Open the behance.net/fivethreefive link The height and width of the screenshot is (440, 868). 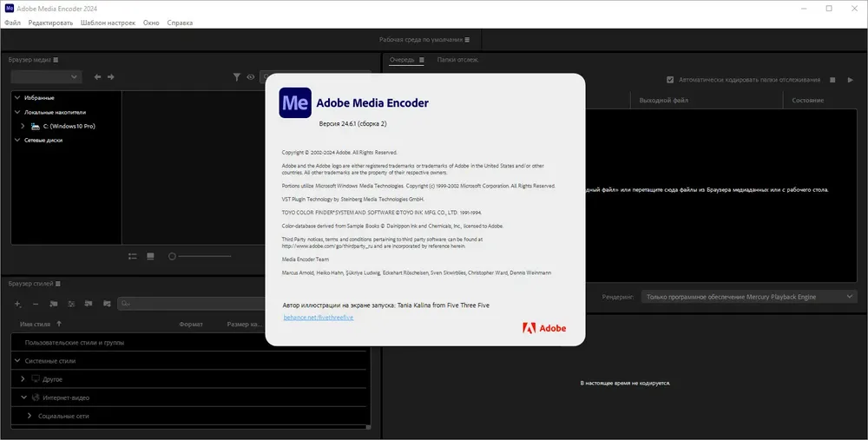(x=319, y=319)
